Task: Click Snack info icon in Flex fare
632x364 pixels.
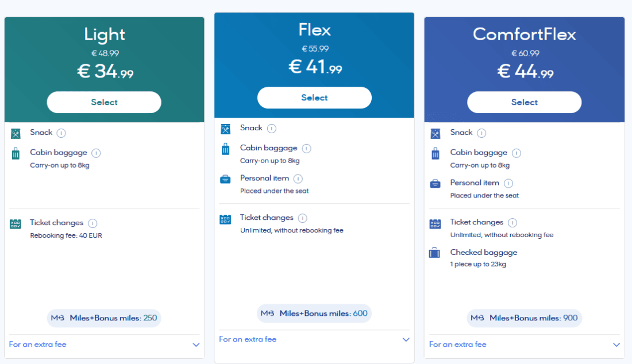Action: point(272,129)
